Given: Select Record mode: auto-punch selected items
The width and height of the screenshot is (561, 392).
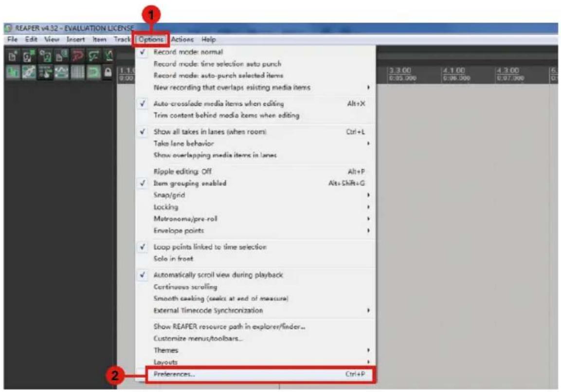Looking at the screenshot, I should click(x=255, y=76).
